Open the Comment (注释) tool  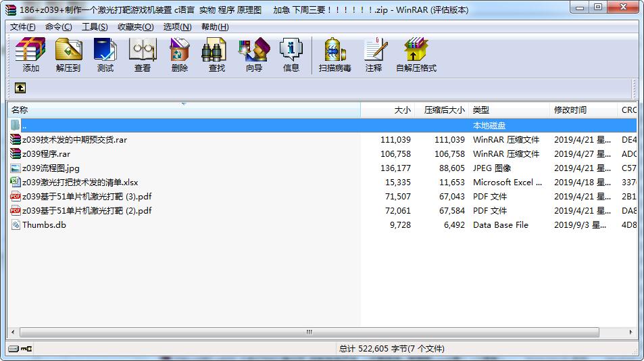(x=374, y=55)
